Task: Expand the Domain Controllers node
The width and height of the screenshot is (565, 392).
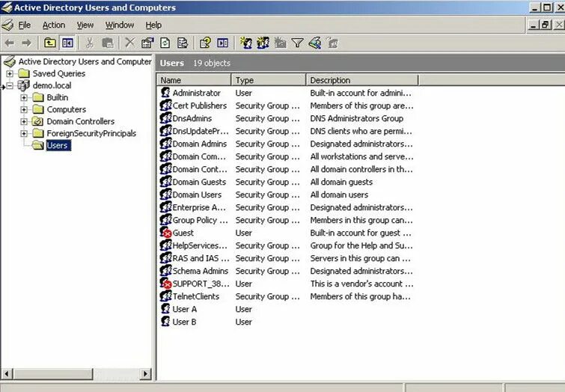Action: (x=24, y=121)
